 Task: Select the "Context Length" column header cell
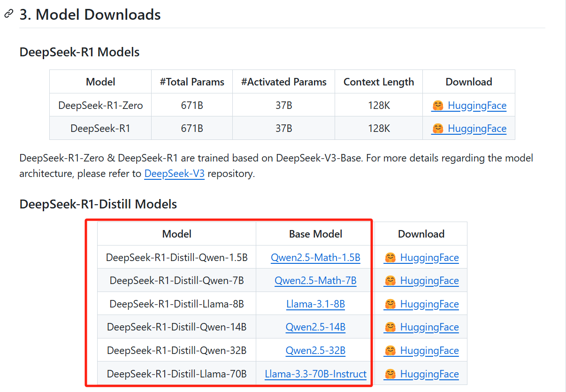pyautogui.click(x=378, y=82)
